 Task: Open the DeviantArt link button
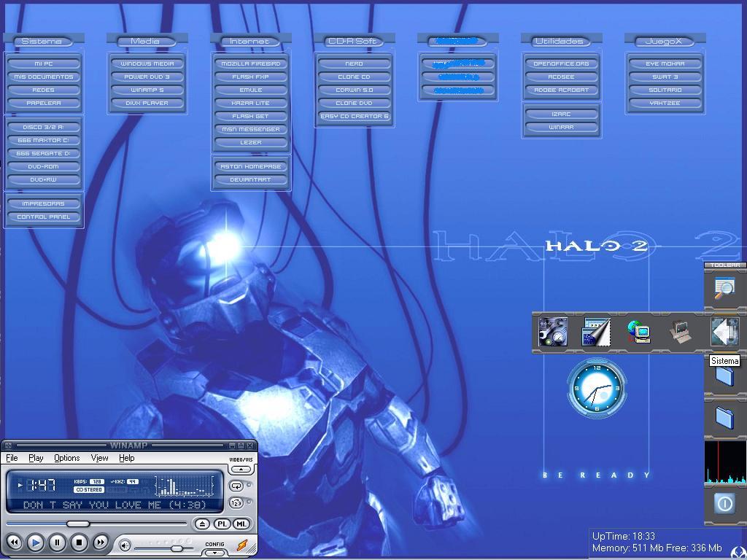click(251, 180)
